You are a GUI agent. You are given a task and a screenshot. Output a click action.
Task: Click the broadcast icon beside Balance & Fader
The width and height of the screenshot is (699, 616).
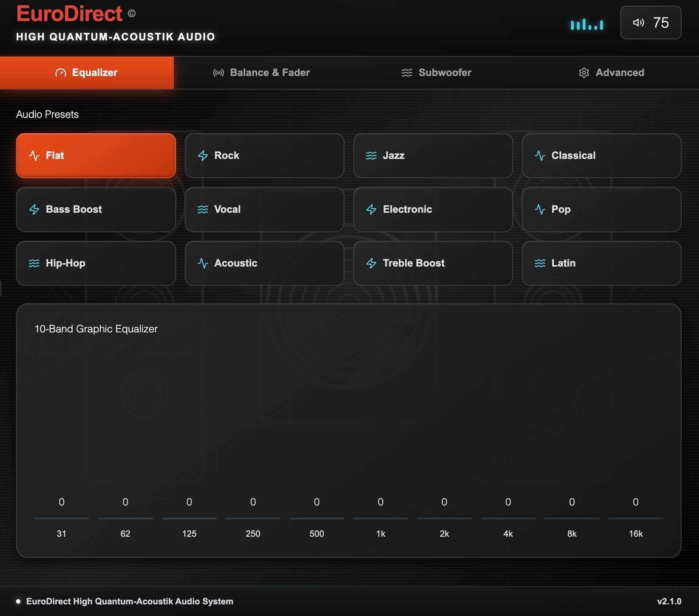click(x=218, y=73)
